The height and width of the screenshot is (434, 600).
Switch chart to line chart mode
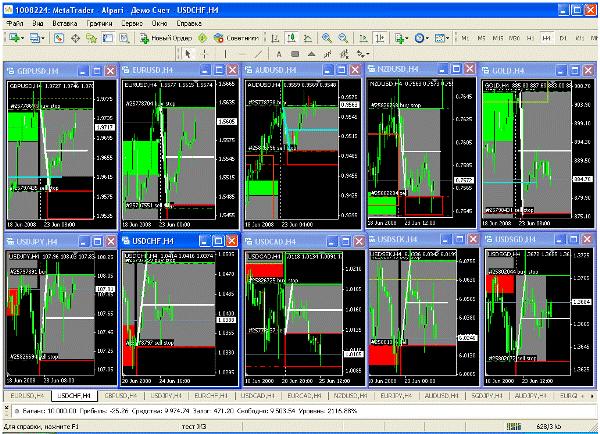(308, 38)
